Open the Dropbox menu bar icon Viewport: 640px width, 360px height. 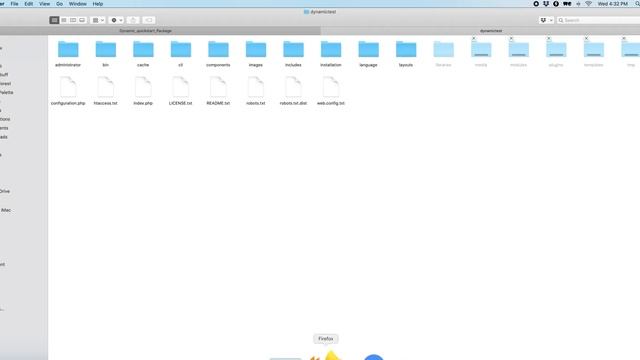[x=546, y=4]
